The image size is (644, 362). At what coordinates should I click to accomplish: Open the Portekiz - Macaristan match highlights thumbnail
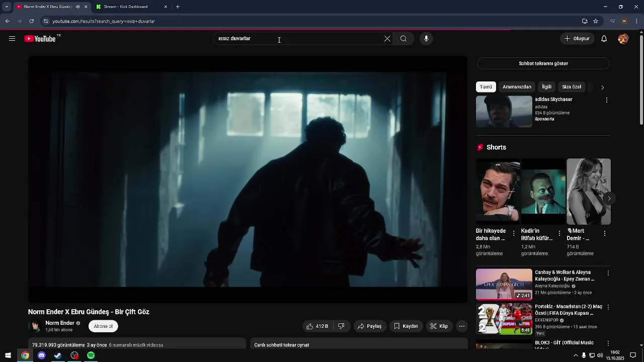coord(504,319)
